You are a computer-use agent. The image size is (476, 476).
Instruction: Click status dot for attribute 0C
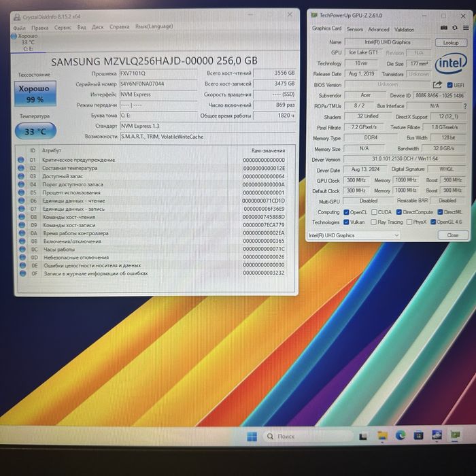(22, 250)
